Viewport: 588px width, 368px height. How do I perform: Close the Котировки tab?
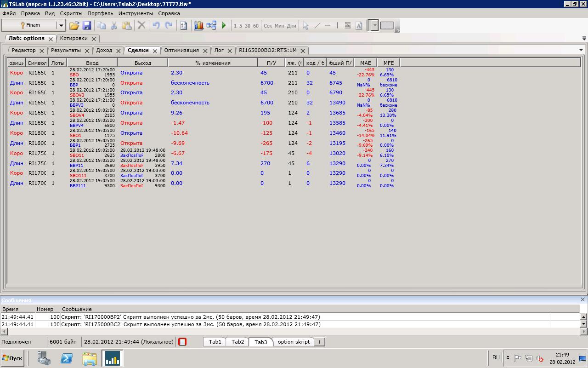pyautogui.click(x=94, y=39)
